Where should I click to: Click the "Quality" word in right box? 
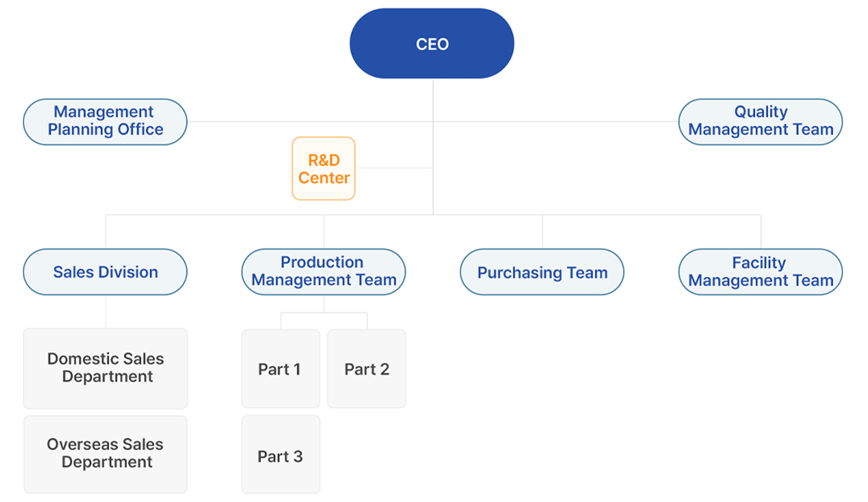pyautogui.click(x=761, y=112)
